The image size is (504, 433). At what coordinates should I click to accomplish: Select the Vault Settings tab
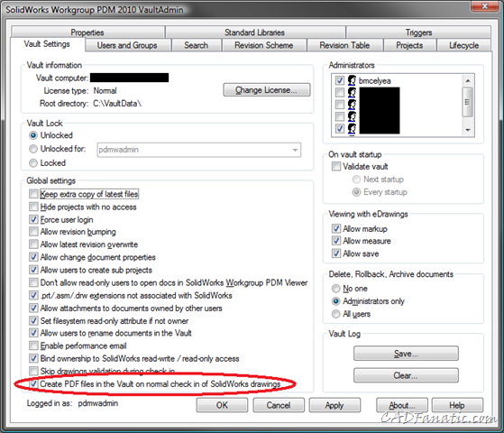[x=47, y=44]
